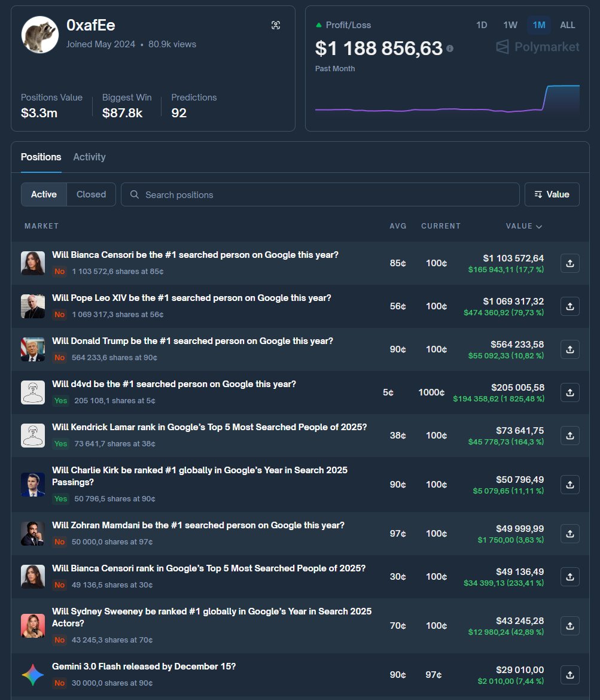Click the $1 103 572,64 position value
Screen dimensions: 600x700
click(513, 258)
